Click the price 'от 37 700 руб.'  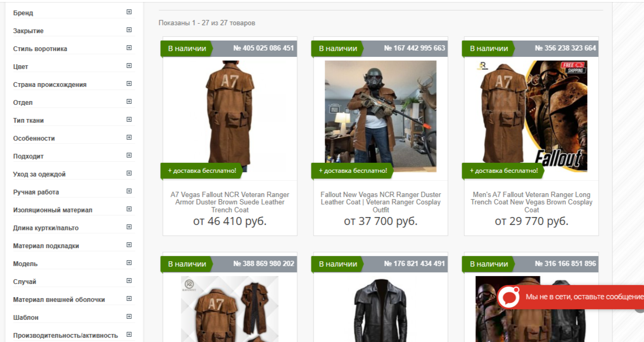point(380,221)
